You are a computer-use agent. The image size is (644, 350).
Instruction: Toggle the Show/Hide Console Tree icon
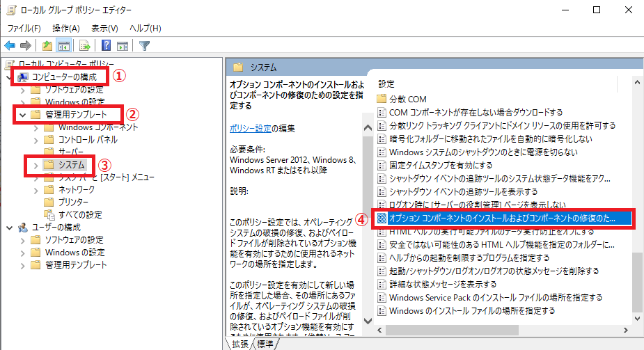point(63,46)
